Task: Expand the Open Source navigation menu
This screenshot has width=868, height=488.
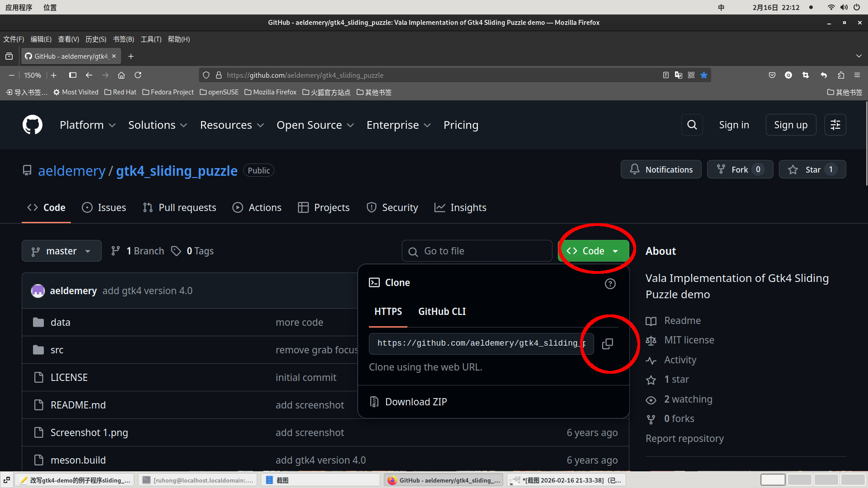Action: click(315, 125)
